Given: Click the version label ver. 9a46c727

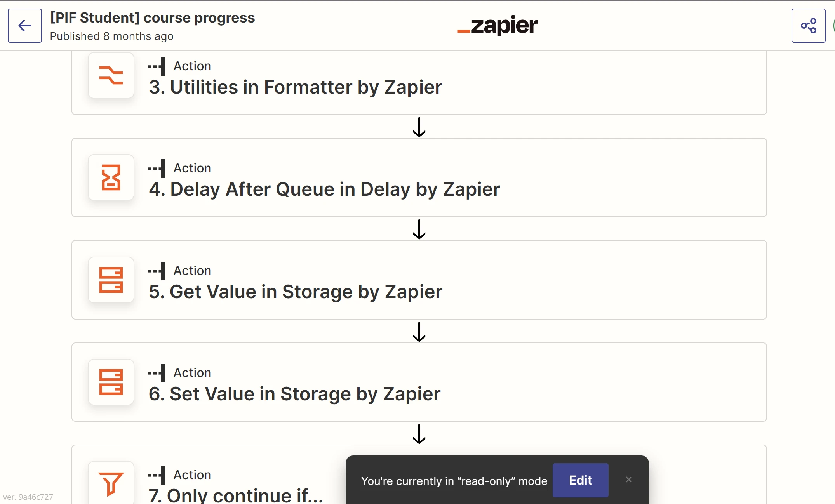Looking at the screenshot, I should click(28, 497).
